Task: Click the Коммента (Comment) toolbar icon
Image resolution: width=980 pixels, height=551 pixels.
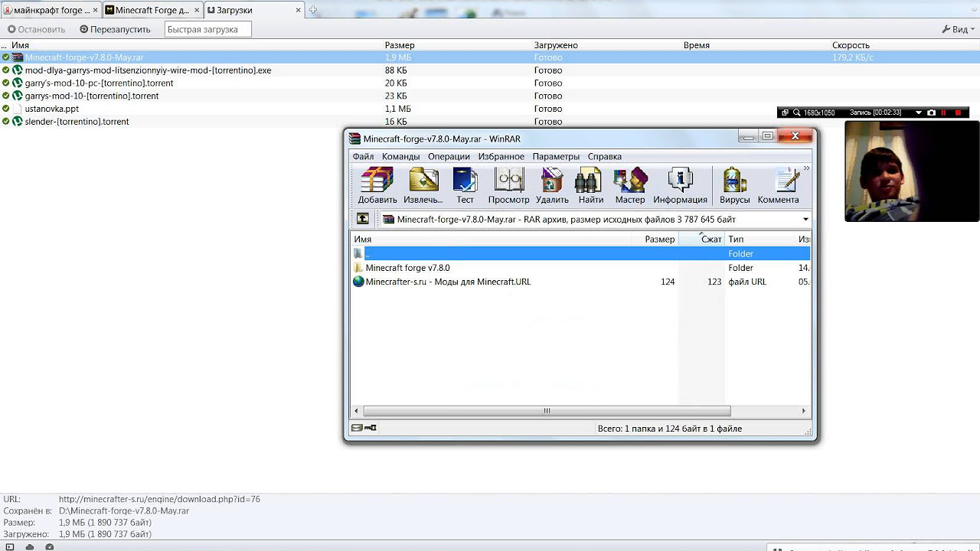Action: [x=779, y=186]
